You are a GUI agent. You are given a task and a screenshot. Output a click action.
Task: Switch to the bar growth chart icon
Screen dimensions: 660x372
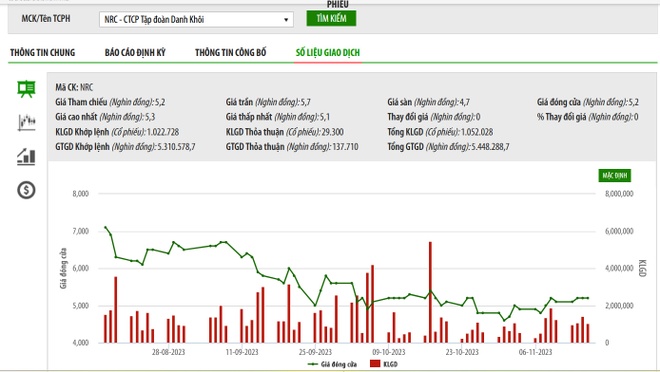(26, 157)
